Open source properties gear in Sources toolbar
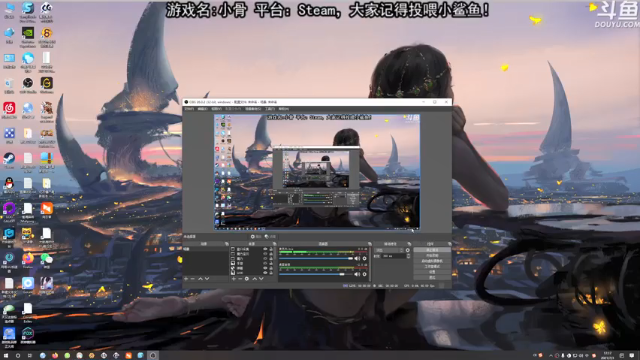Viewport: 640px width, 360px height. (247, 279)
